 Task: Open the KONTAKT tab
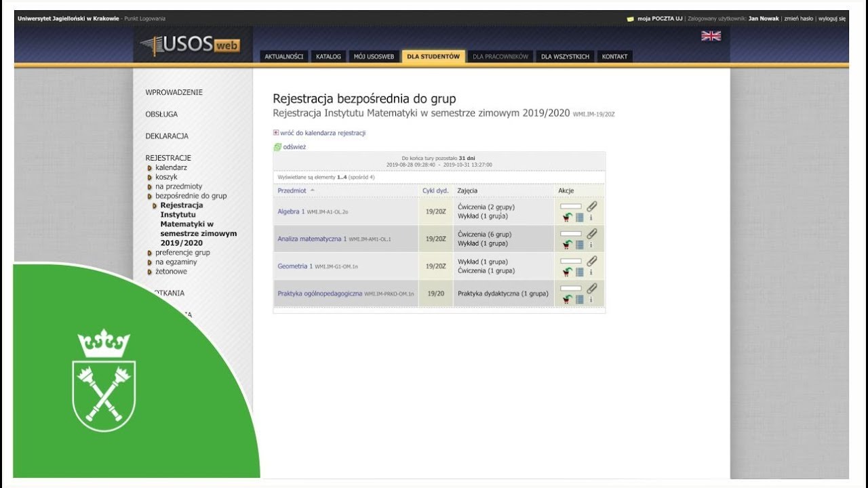(614, 56)
